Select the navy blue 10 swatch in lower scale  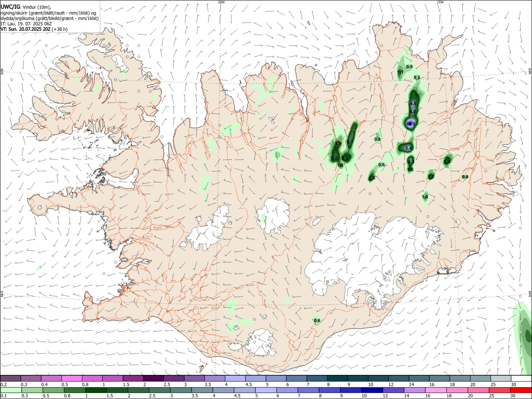click(372, 390)
